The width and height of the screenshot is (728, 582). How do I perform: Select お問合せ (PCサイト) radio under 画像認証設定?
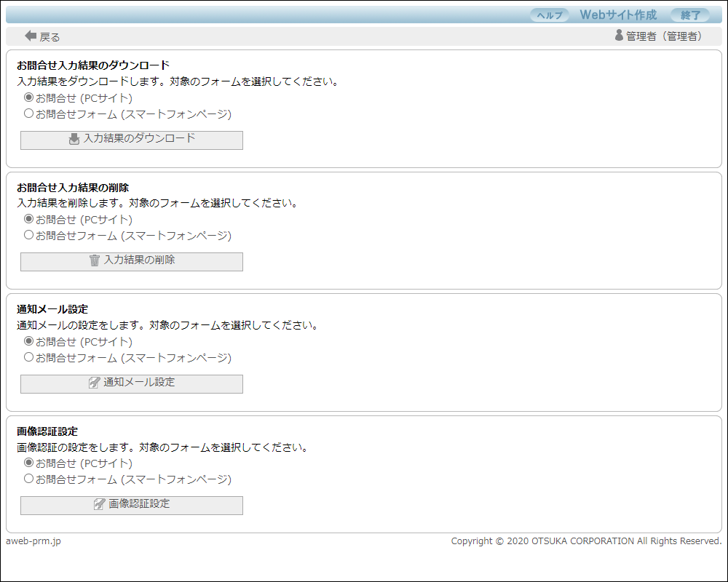coord(29,463)
